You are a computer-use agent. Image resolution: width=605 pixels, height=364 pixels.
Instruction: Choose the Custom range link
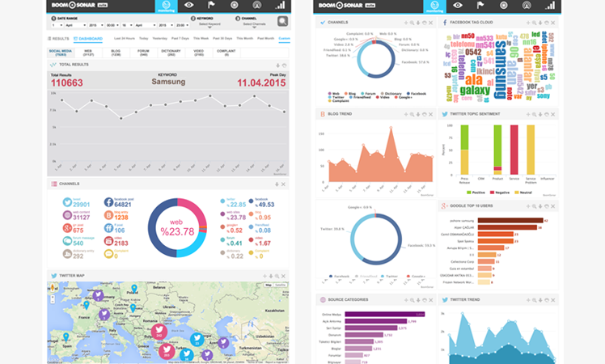[285, 39]
